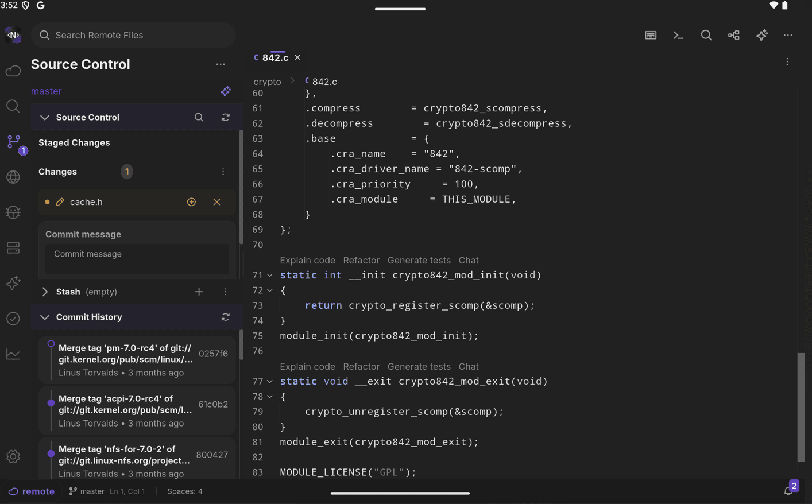Click master branch in status bar
Viewport: 812px width, 504px height.
point(87,491)
